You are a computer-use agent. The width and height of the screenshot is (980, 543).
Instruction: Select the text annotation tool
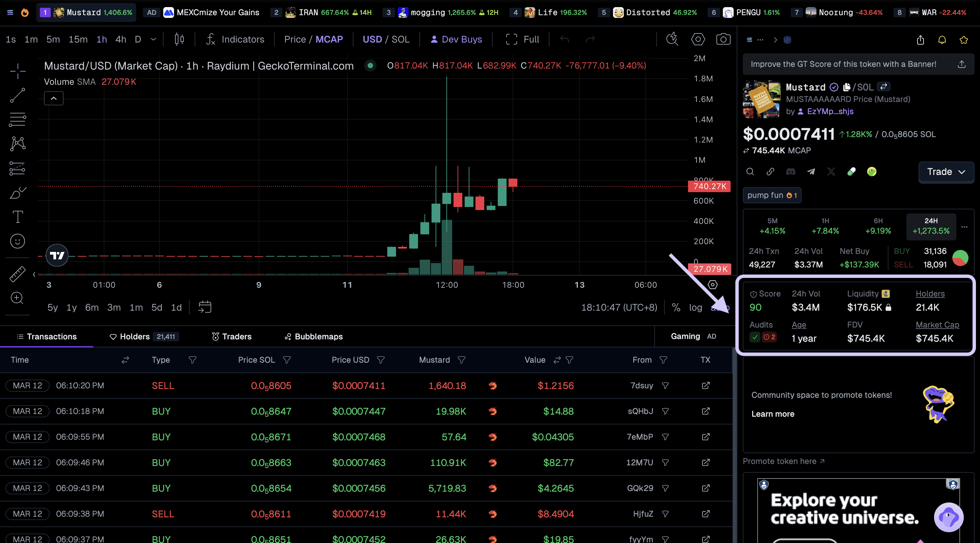point(18,217)
